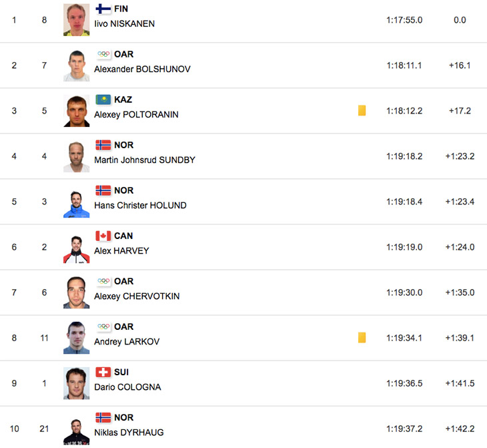Select the Alex HARVEY name link
487x448 pixels.
121,250
